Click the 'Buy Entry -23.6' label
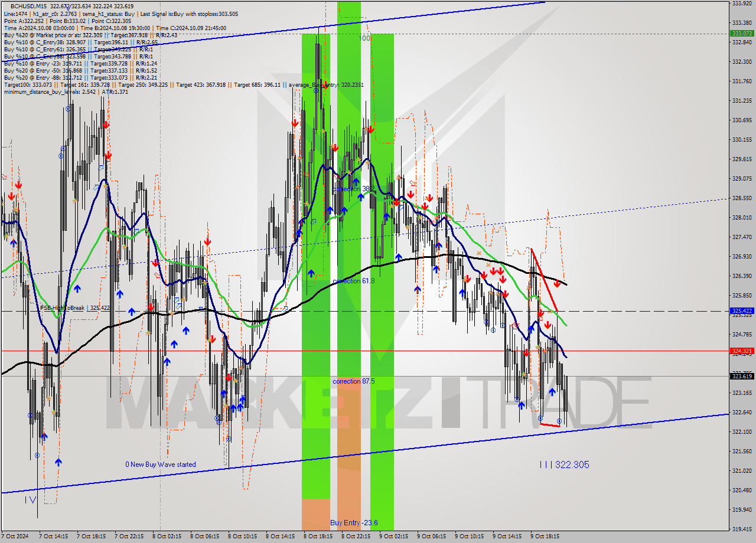 (x=354, y=523)
